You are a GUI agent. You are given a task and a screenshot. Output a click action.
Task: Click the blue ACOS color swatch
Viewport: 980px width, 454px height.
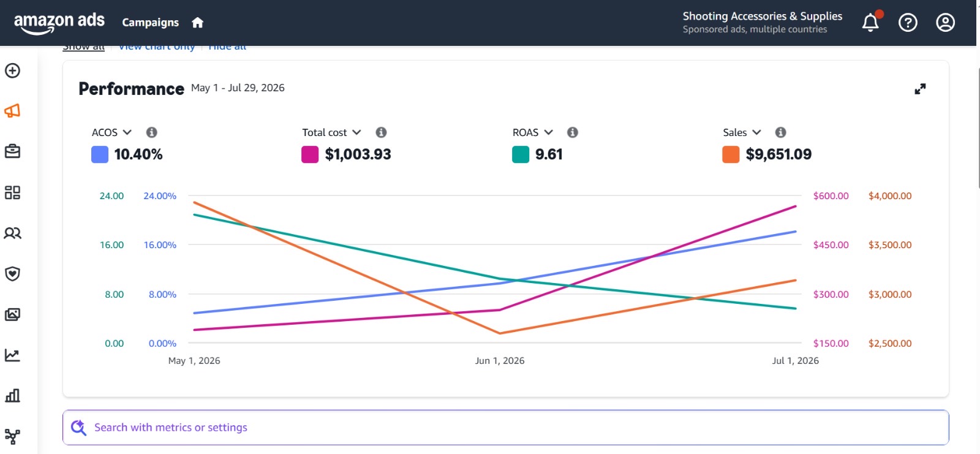(x=100, y=154)
